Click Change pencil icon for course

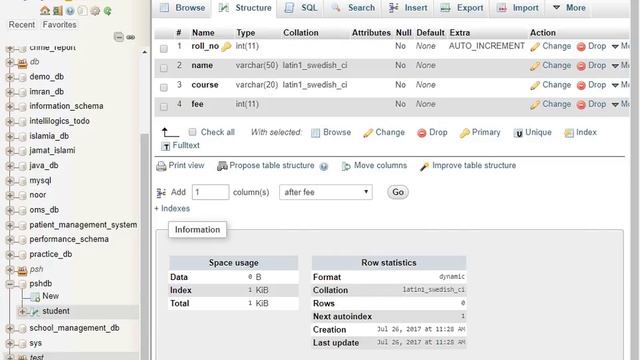[535, 85]
